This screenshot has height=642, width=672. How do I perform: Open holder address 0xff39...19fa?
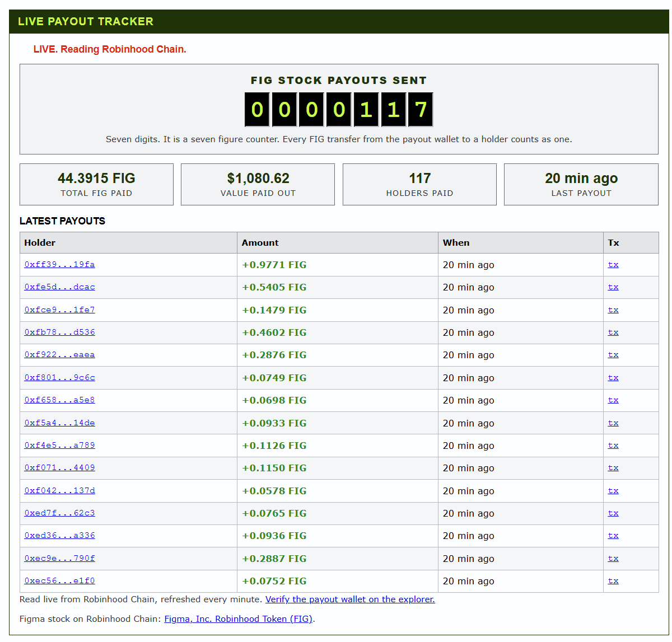59,264
